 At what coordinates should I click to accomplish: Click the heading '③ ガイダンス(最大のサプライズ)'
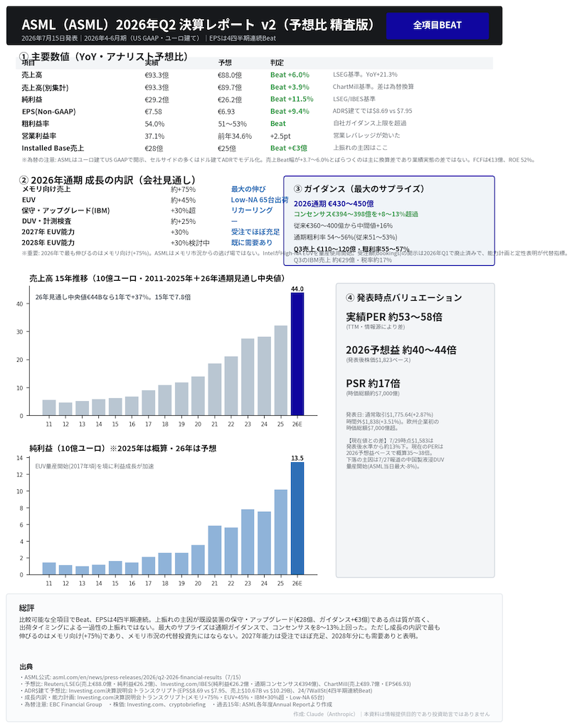click(x=359, y=189)
